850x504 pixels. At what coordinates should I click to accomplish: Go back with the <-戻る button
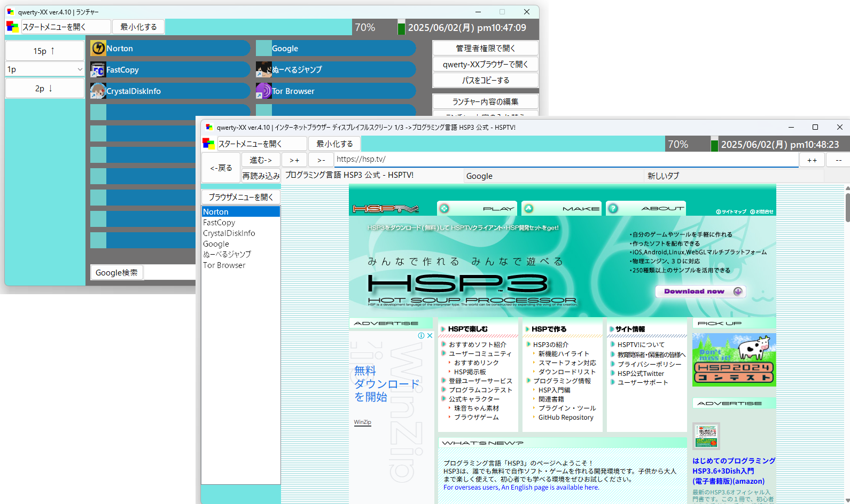(x=221, y=168)
